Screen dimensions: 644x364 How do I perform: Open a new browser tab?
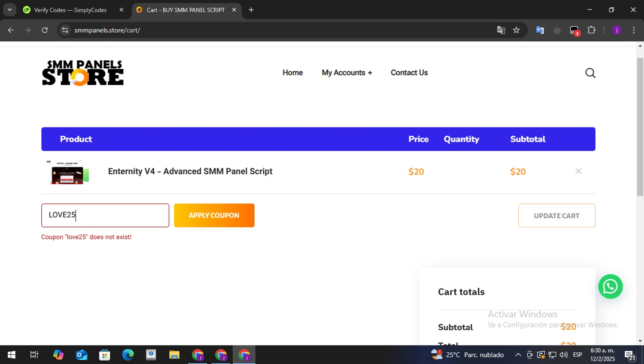pyautogui.click(x=251, y=10)
